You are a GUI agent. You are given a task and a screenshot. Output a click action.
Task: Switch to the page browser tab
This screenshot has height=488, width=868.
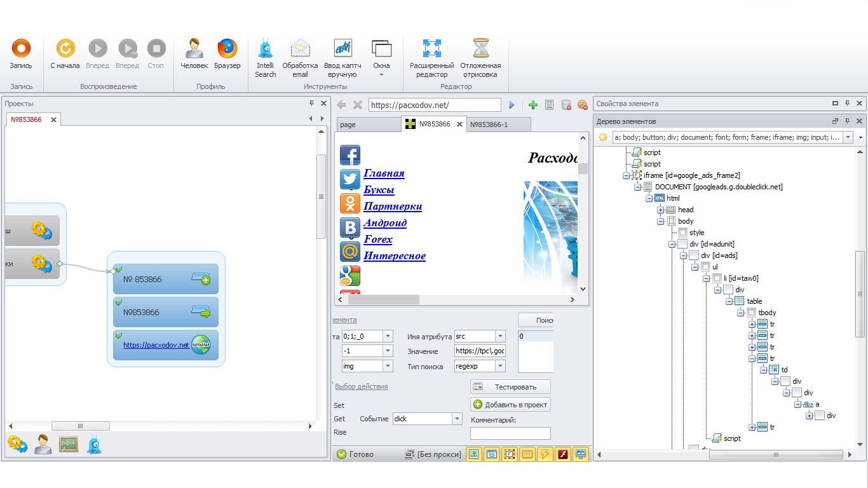coord(368,125)
